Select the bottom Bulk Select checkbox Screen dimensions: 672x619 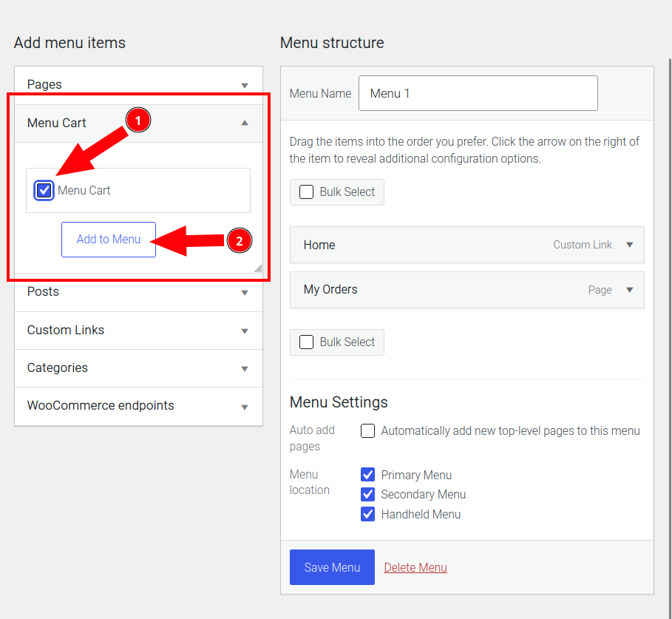[306, 342]
